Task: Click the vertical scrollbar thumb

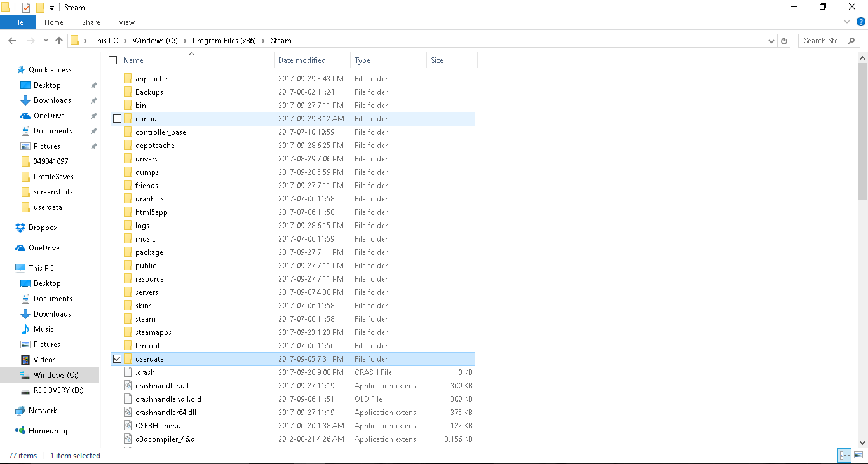Action: tap(862, 131)
